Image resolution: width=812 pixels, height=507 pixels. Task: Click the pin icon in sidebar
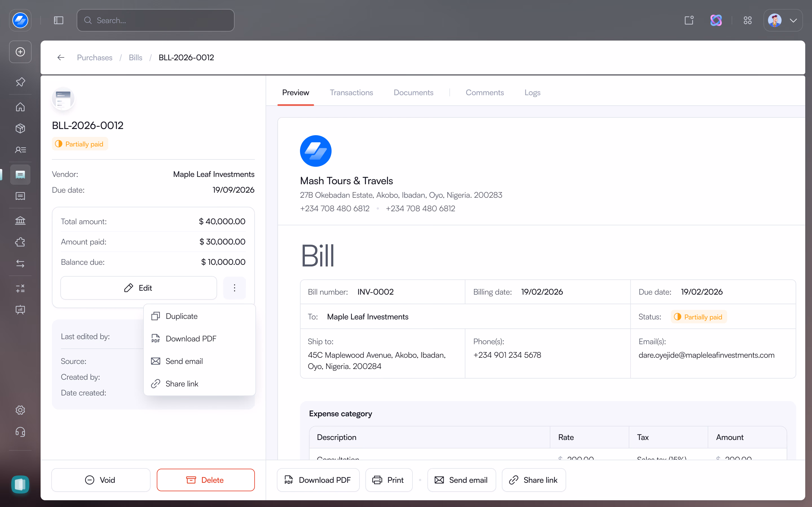(21, 82)
